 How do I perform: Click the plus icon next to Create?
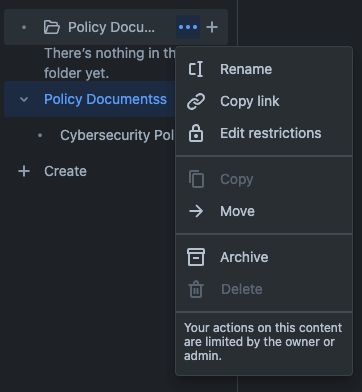[x=24, y=171]
